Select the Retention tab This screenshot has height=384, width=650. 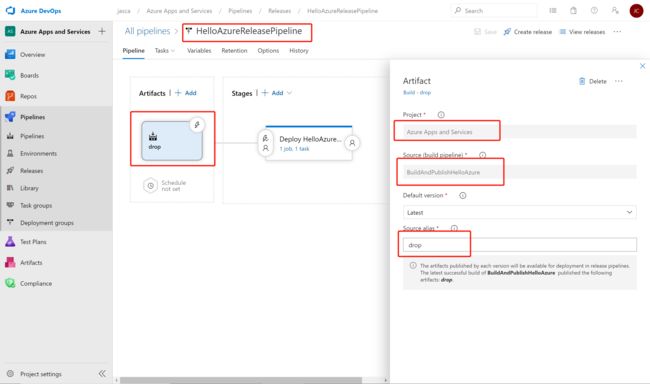pos(234,51)
